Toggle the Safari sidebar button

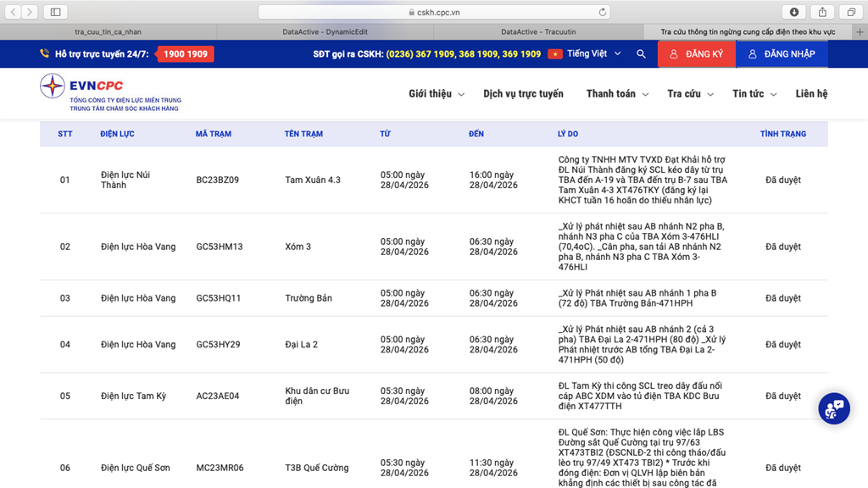click(56, 12)
